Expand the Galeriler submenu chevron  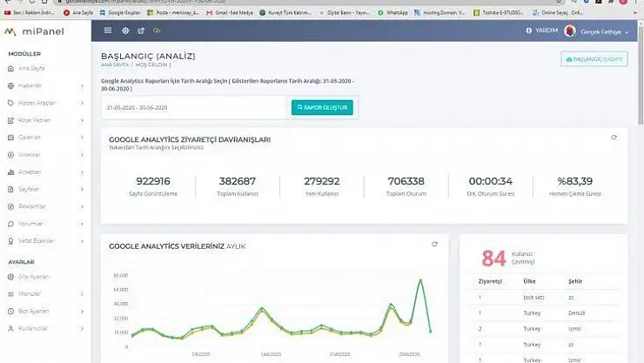82,138
